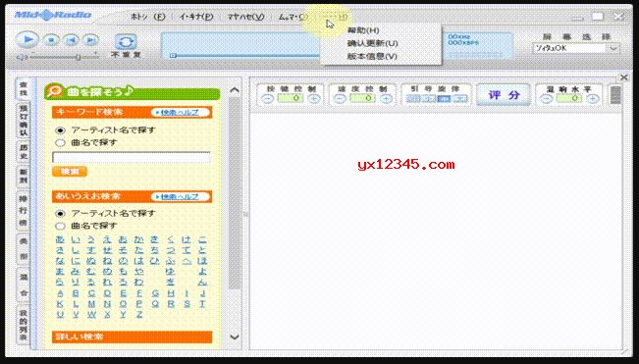Choose 版本信息(V) from the menu

(372, 56)
